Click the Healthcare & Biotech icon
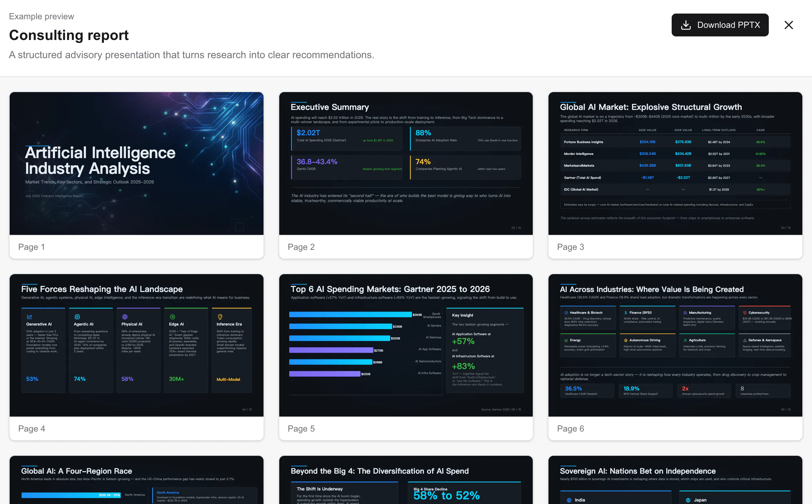Image resolution: width=812 pixels, height=504 pixels. [566, 313]
